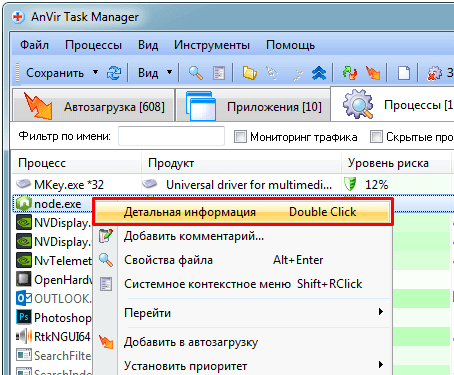
Task: Click the blank page toolbar icon
Action: tap(404, 73)
